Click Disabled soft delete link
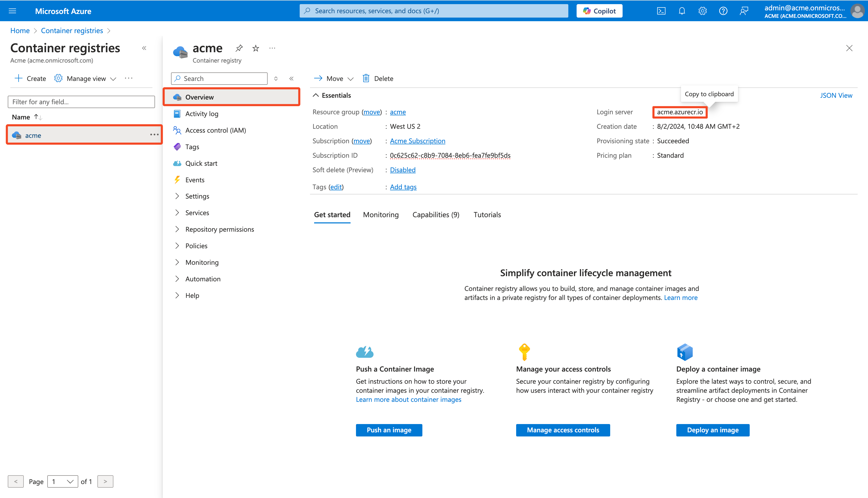Screen dimensions: 868x498 [x=402, y=170]
